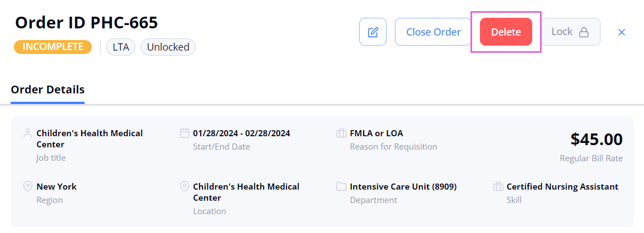This screenshot has height=233, width=644.
Task: Open the Order Details tab
Action: tap(48, 90)
